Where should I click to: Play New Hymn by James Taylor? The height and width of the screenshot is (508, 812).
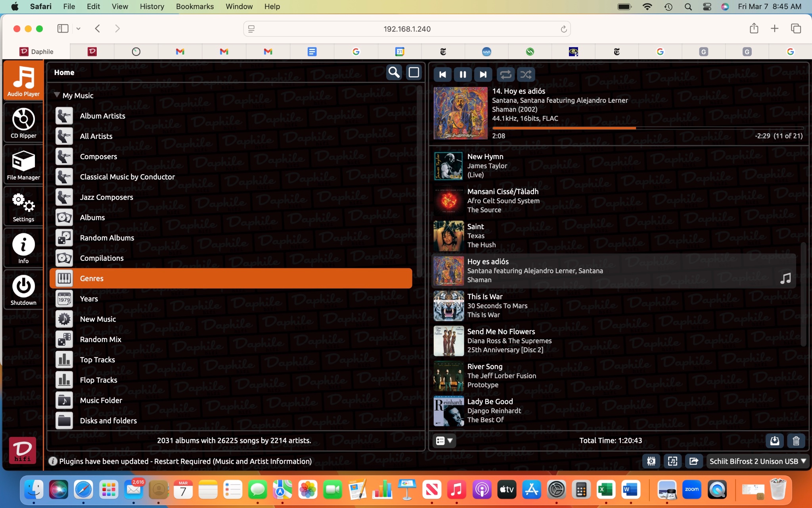(x=614, y=166)
